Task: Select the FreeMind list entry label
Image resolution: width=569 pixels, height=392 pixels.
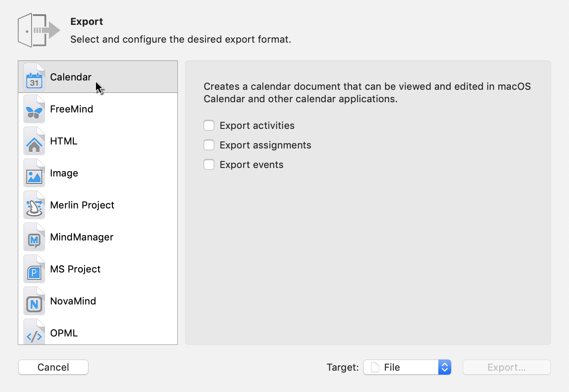Action: 72,109
